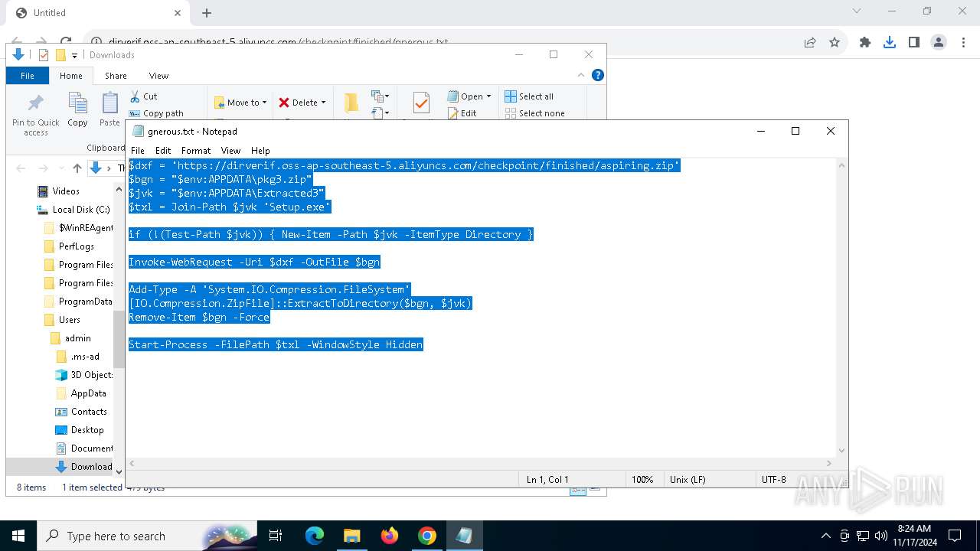Open Task View on taskbar
The image size is (980, 551).
point(276,536)
